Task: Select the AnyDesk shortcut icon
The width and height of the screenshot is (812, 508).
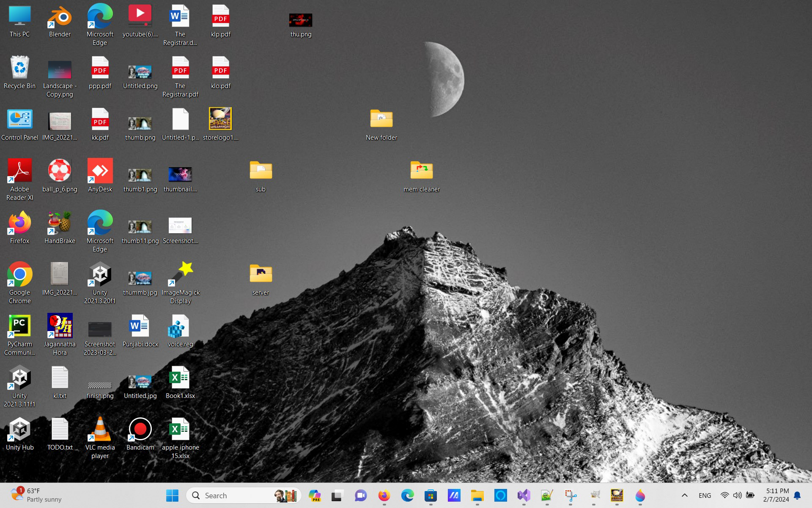Action: (x=100, y=176)
